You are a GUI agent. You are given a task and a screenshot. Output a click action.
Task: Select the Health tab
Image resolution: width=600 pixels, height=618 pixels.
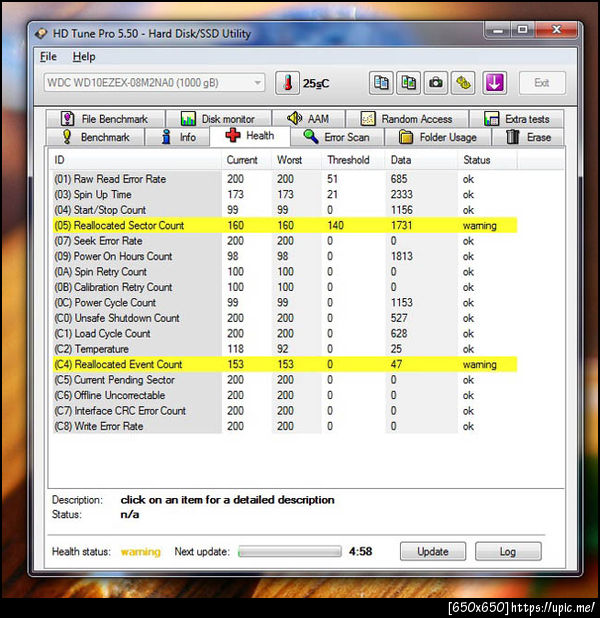250,136
